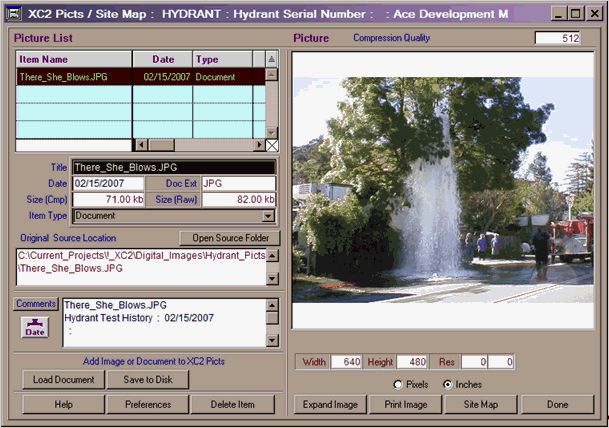Click the picture list scroll right arrow
The height and width of the screenshot is (428, 609).
258,145
